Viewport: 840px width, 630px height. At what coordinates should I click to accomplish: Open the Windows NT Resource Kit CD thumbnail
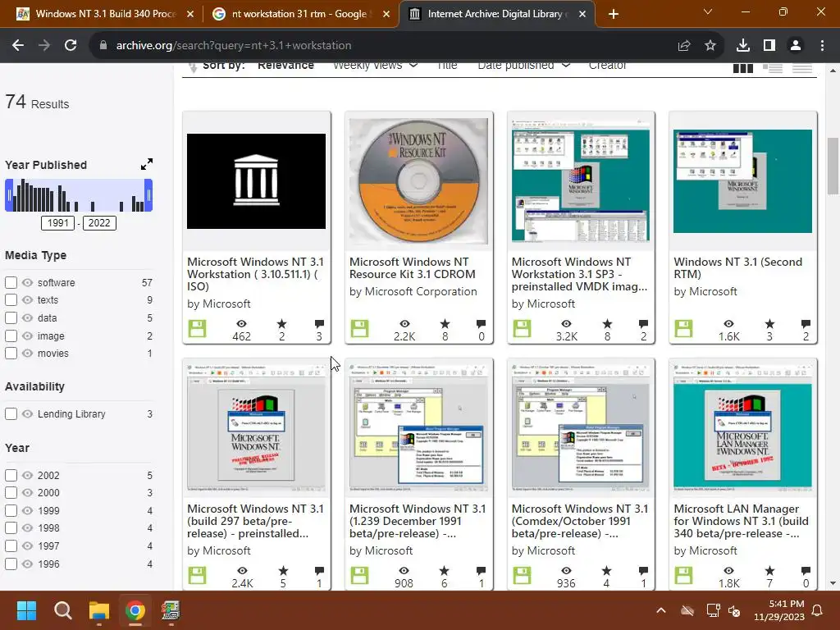click(x=418, y=181)
